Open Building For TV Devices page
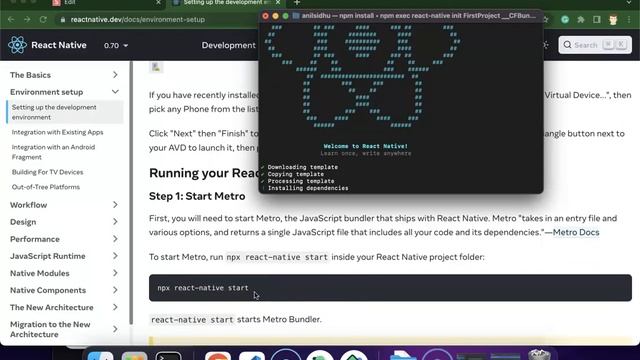The image size is (640, 360). point(47,172)
